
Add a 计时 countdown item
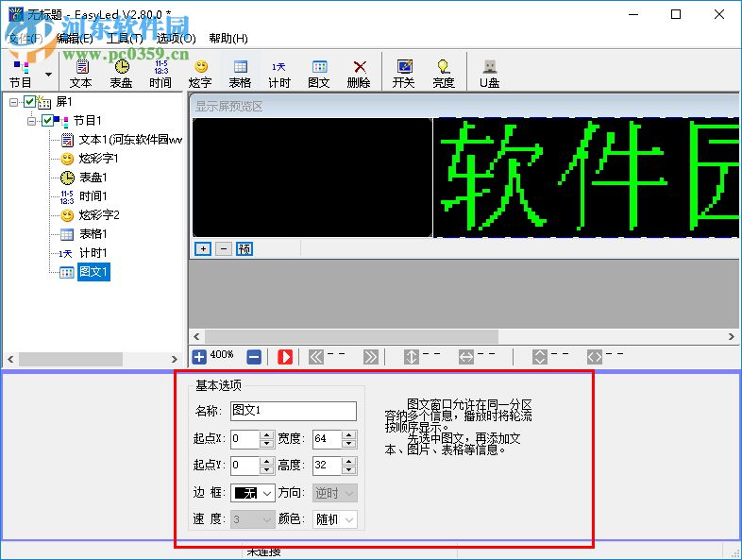click(279, 74)
